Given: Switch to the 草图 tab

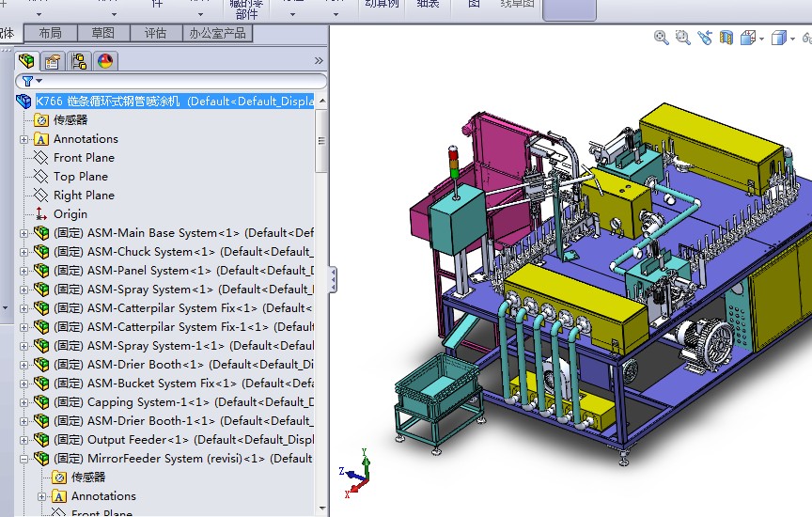Looking at the screenshot, I should tap(103, 33).
